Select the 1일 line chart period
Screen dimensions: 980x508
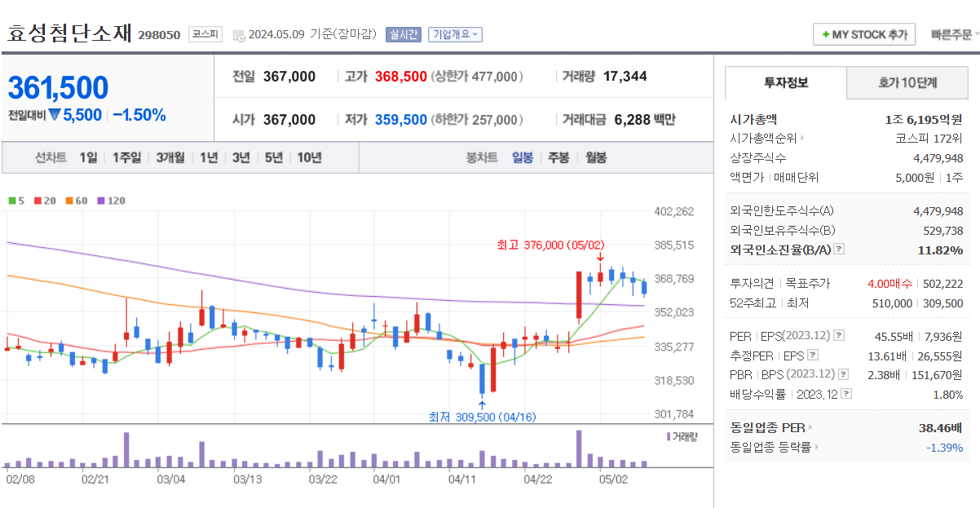pos(88,157)
